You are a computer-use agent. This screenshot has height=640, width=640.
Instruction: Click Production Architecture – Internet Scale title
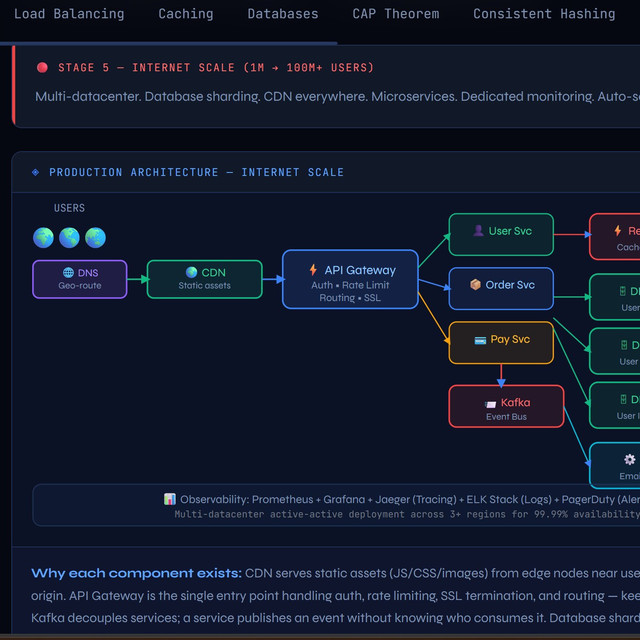(x=196, y=172)
